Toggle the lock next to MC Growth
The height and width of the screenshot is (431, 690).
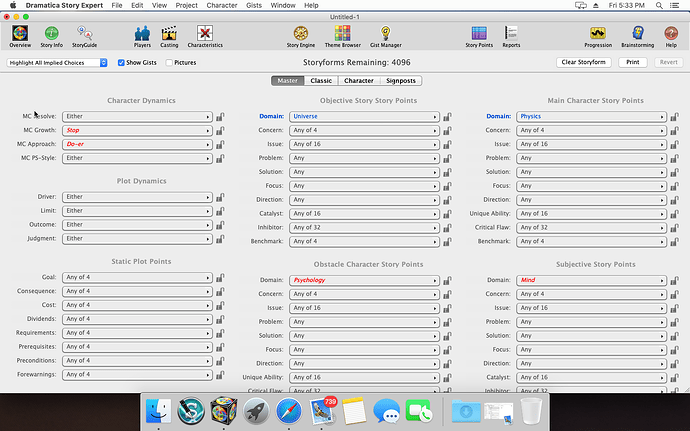[220, 130]
